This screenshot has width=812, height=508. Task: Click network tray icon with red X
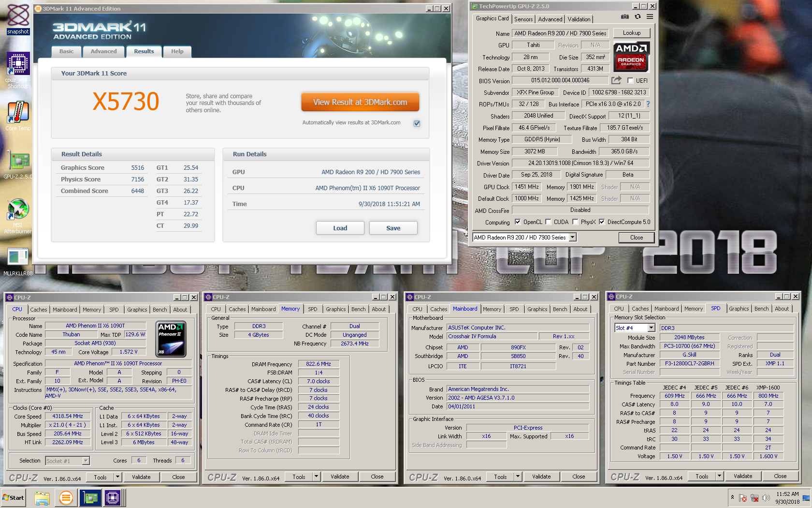pos(754,498)
